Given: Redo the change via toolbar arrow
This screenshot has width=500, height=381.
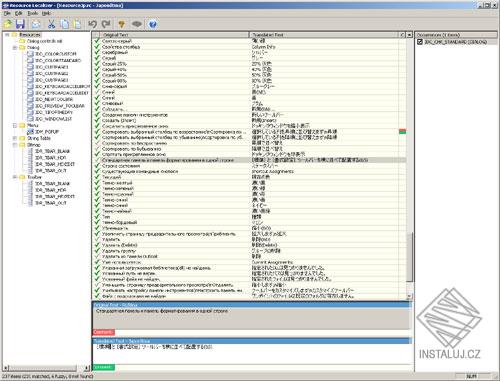Looking at the screenshot, I should tap(106, 24).
